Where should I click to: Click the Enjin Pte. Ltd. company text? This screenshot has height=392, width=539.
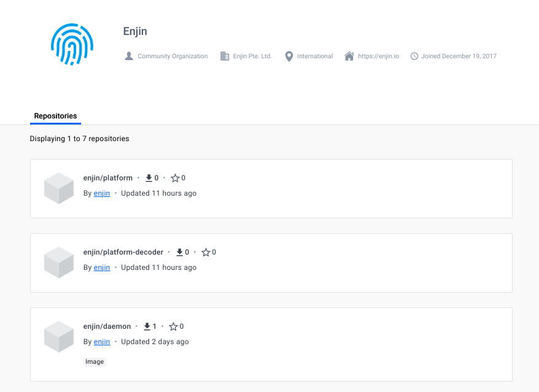pyautogui.click(x=252, y=56)
